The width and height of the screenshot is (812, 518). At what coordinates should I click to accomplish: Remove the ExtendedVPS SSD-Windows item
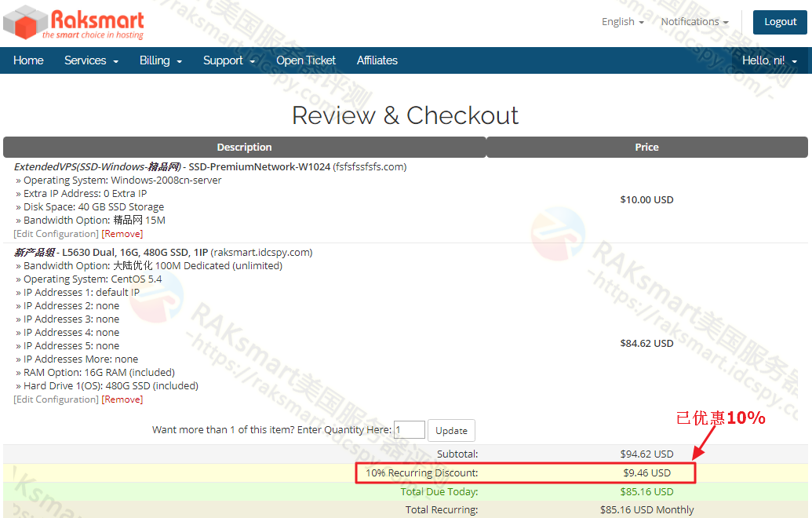[x=122, y=234]
